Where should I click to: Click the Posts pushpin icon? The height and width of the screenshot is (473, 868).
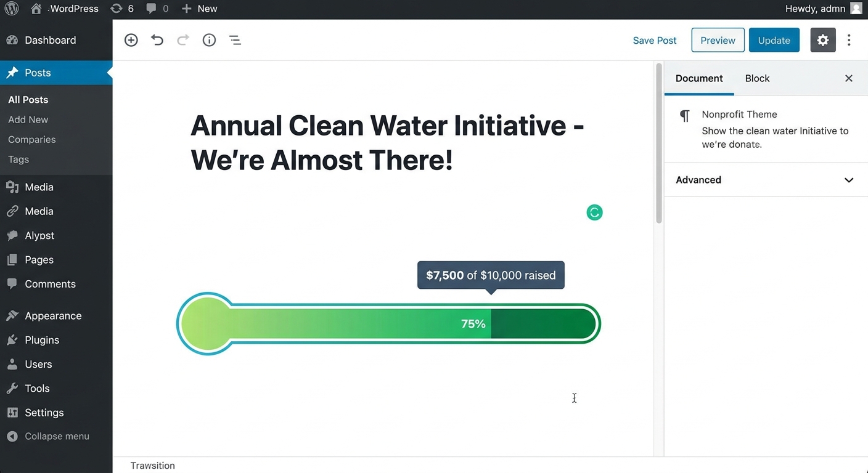tap(12, 73)
